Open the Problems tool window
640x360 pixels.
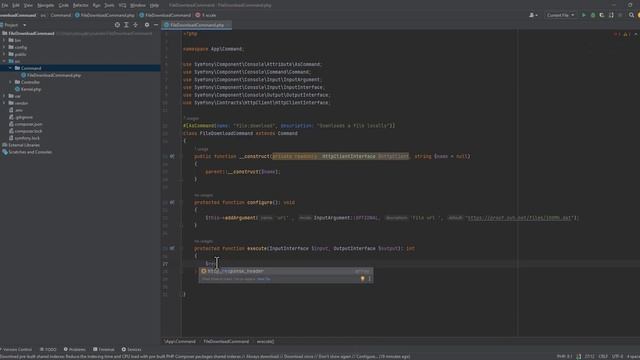75,349
